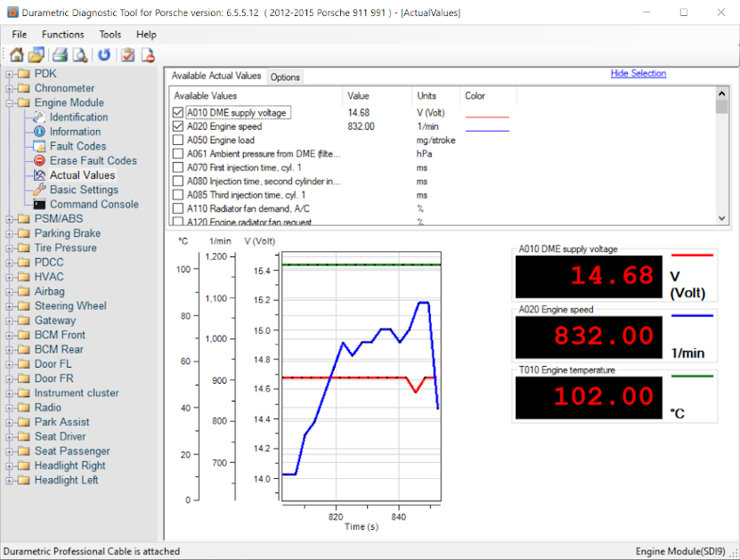Click the PDK folder icon
The width and height of the screenshot is (740, 560).
pyautogui.click(x=23, y=74)
